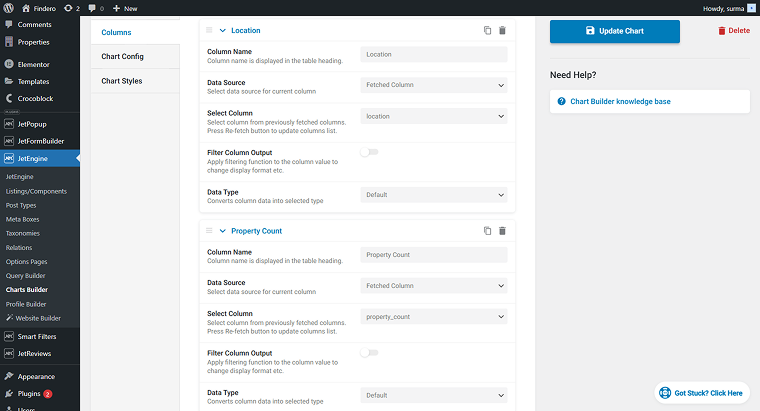Viewport: 760px width, 411px height.
Task: Open Profile Builder submenu item
Action: (x=26, y=304)
